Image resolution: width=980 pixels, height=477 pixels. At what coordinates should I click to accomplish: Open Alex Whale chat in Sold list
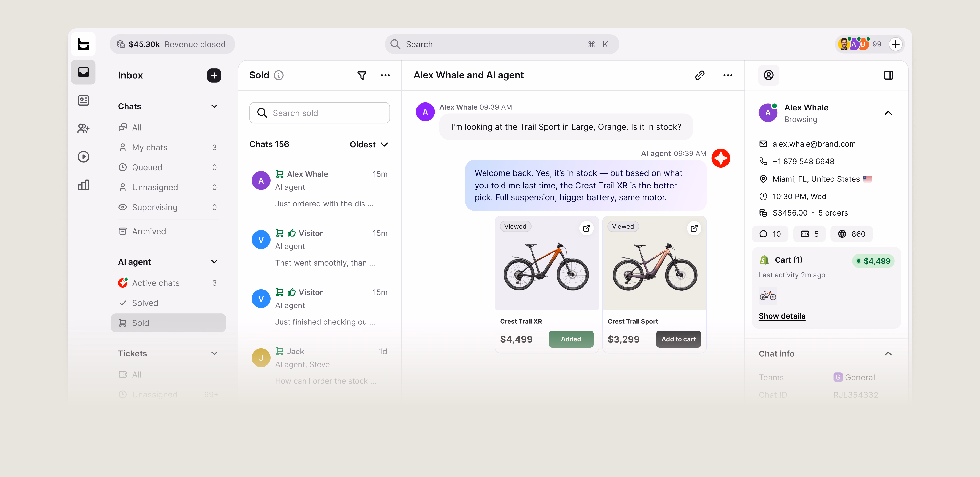point(320,189)
